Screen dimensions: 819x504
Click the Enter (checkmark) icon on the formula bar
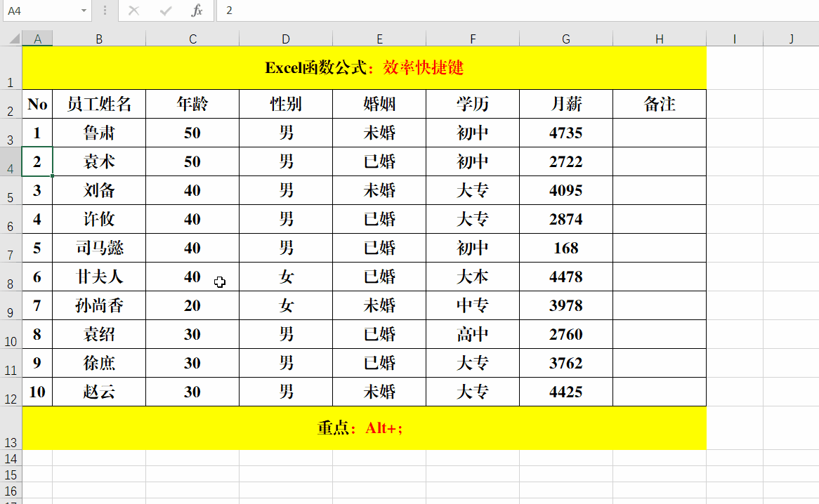coord(165,11)
